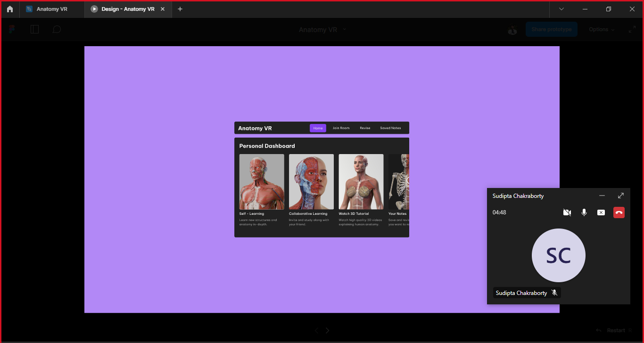Select the Home nav item in prototype

[318, 128]
